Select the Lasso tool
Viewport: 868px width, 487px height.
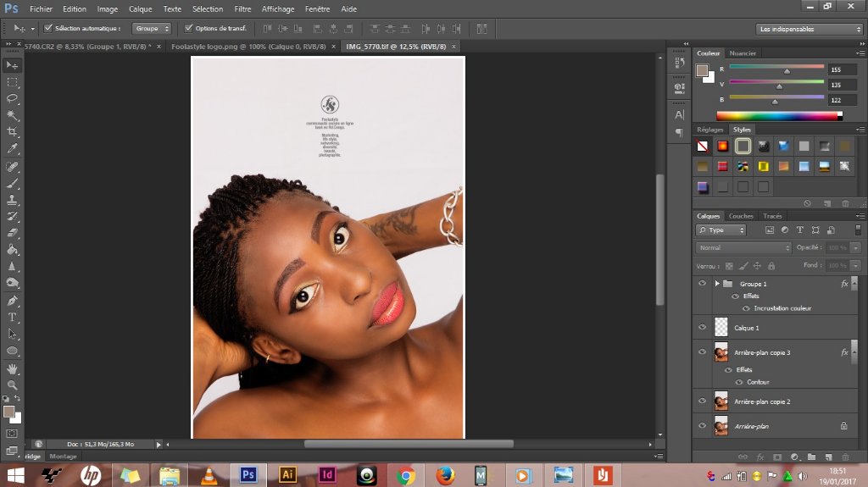click(x=12, y=99)
